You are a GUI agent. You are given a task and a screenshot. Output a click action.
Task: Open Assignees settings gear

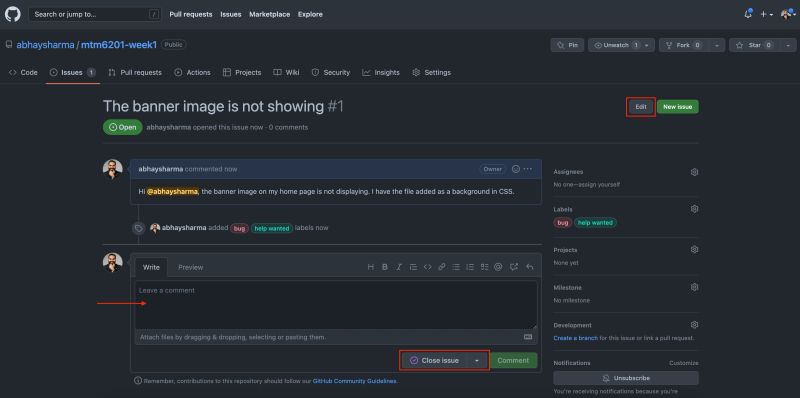694,172
